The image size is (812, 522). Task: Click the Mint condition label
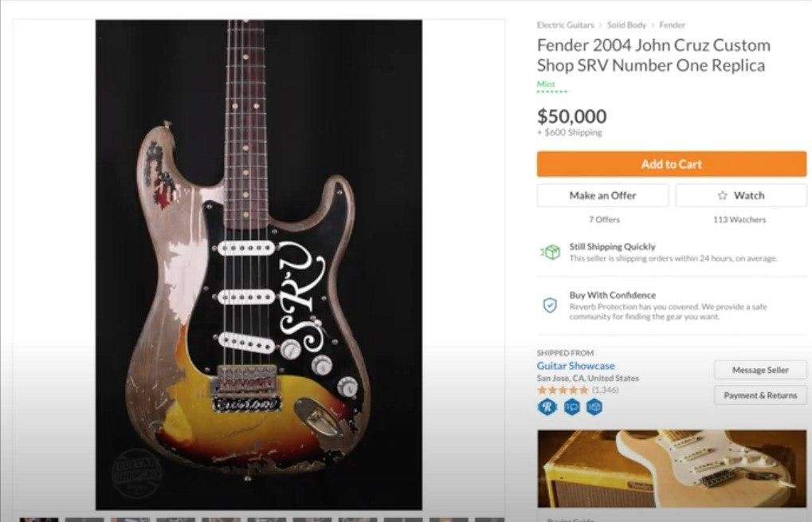(546, 84)
